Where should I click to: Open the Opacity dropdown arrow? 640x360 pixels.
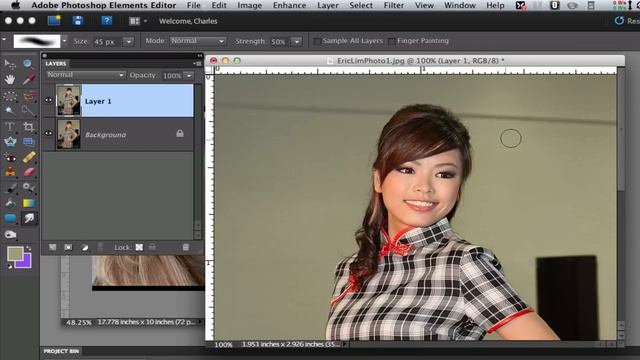[189, 76]
